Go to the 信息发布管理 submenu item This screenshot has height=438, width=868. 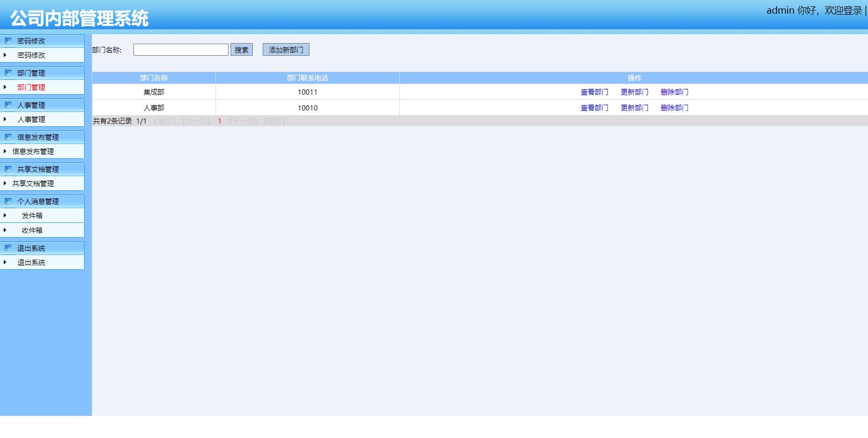33,151
